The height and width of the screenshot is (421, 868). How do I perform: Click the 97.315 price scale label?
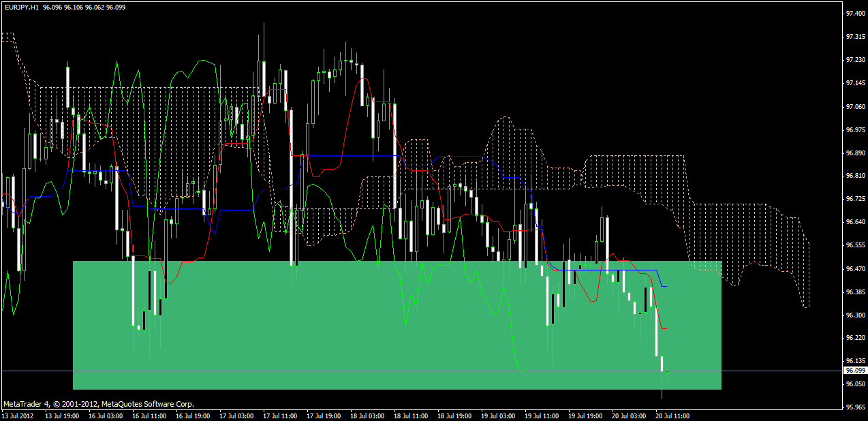click(854, 37)
